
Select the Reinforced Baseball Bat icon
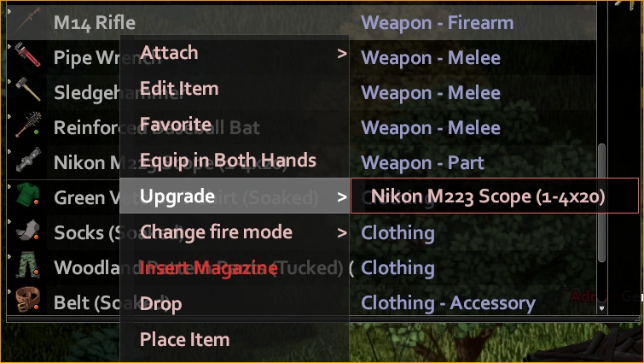point(28,125)
